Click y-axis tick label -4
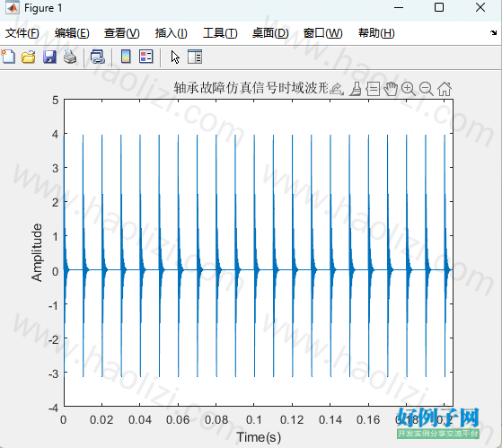Viewport: 502px width, 448px height. 54,408
